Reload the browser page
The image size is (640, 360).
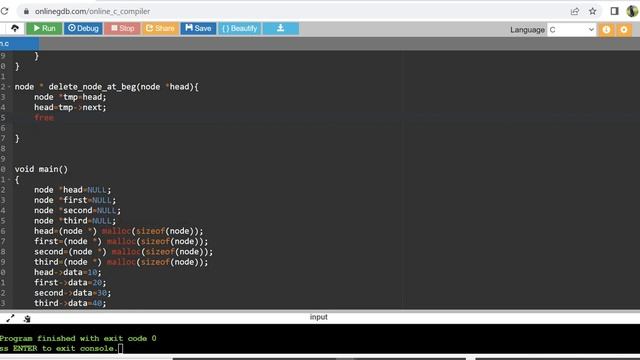coord(4,11)
